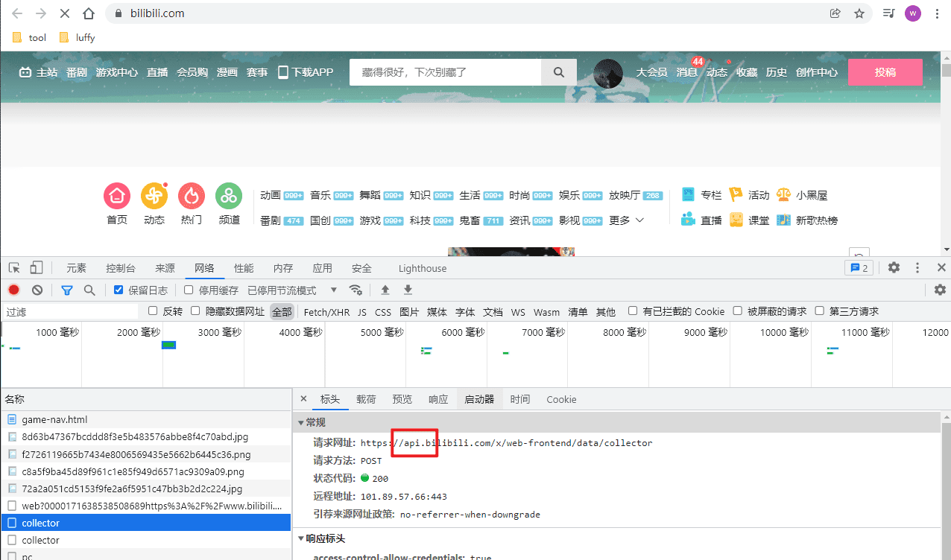Open the 新歌热榜 link
The image size is (951, 560).
pyautogui.click(x=807, y=220)
